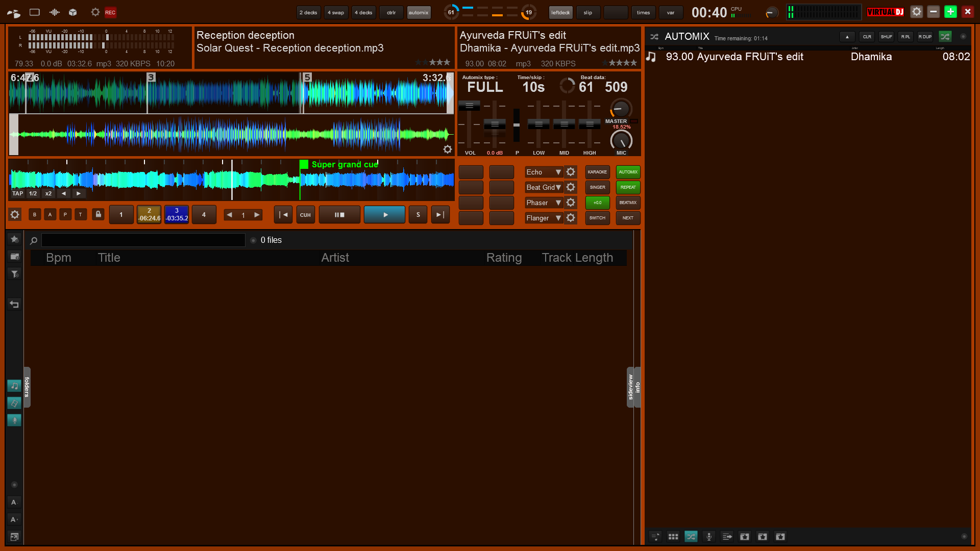Expand the Beat Grid effect dropdown
980x551 pixels.
(x=558, y=188)
